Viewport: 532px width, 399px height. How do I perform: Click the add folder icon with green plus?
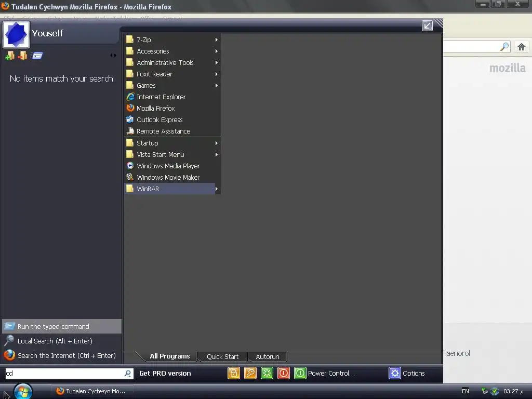[x=10, y=55]
